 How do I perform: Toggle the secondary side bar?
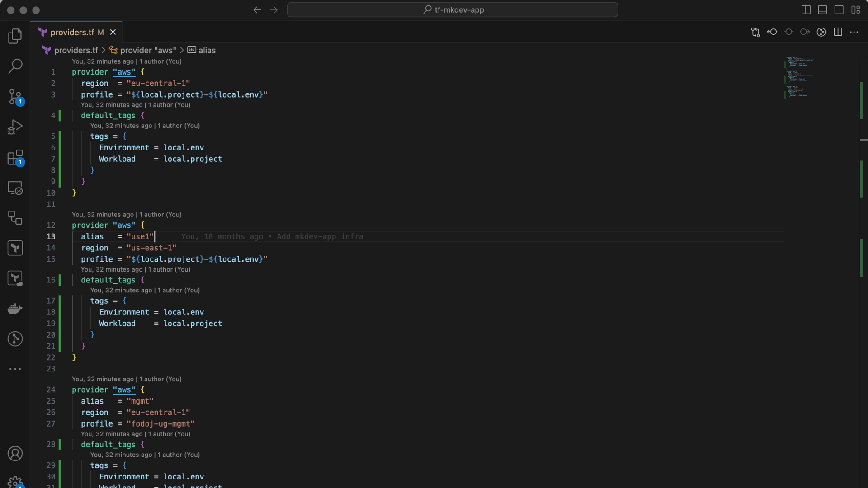(839, 10)
